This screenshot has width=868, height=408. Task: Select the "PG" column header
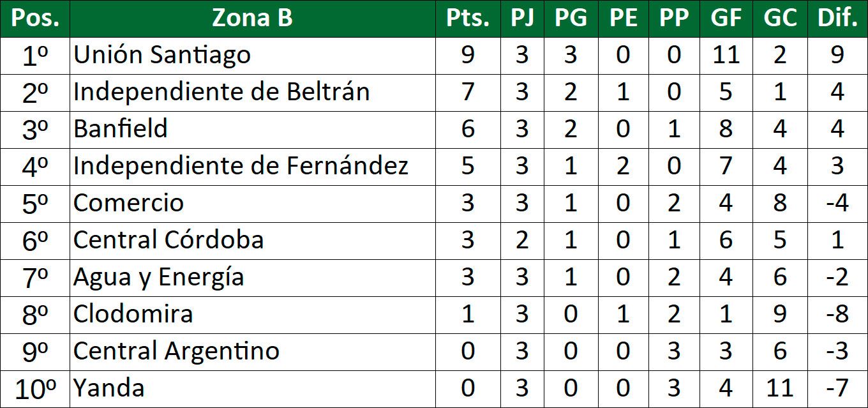click(571, 19)
